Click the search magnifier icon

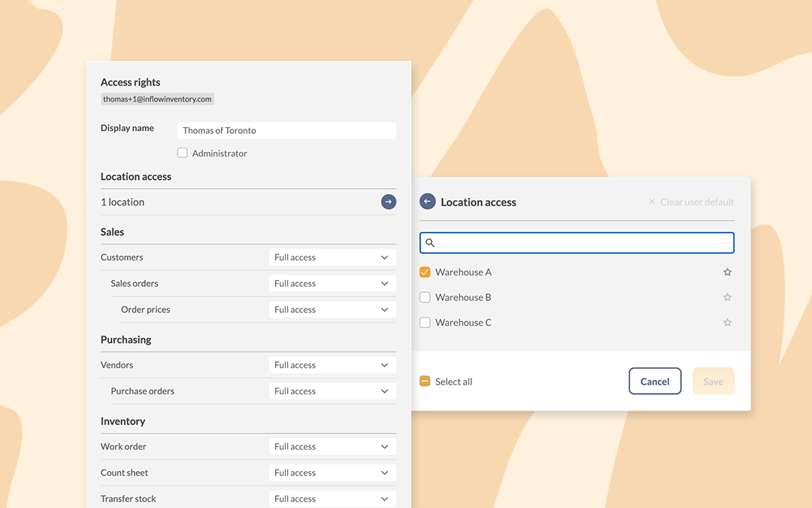[430, 242]
